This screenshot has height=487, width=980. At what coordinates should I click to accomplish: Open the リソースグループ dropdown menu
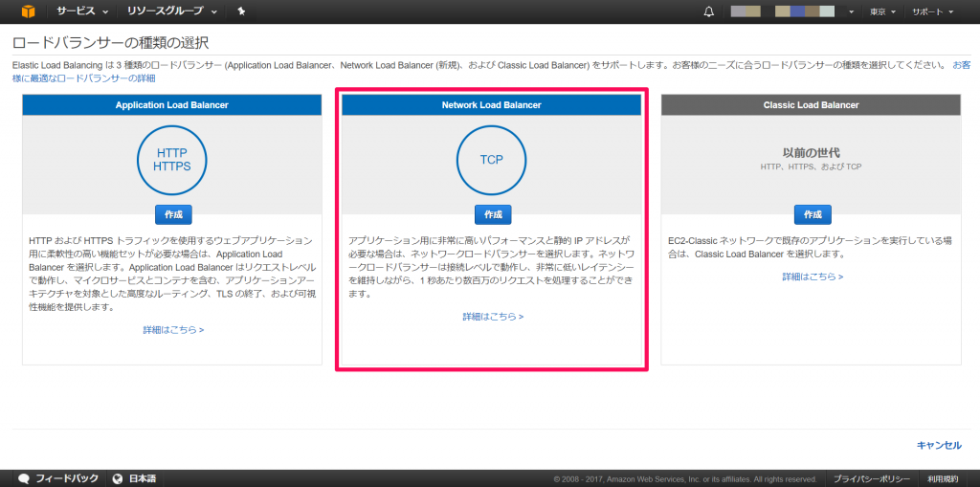click(x=171, y=11)
